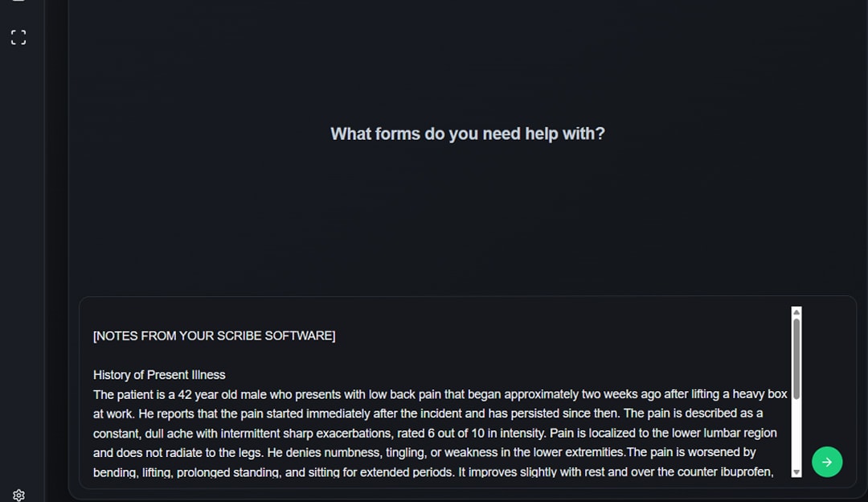Click the scrollbar track below the thumb

click(x=796, y=434)
